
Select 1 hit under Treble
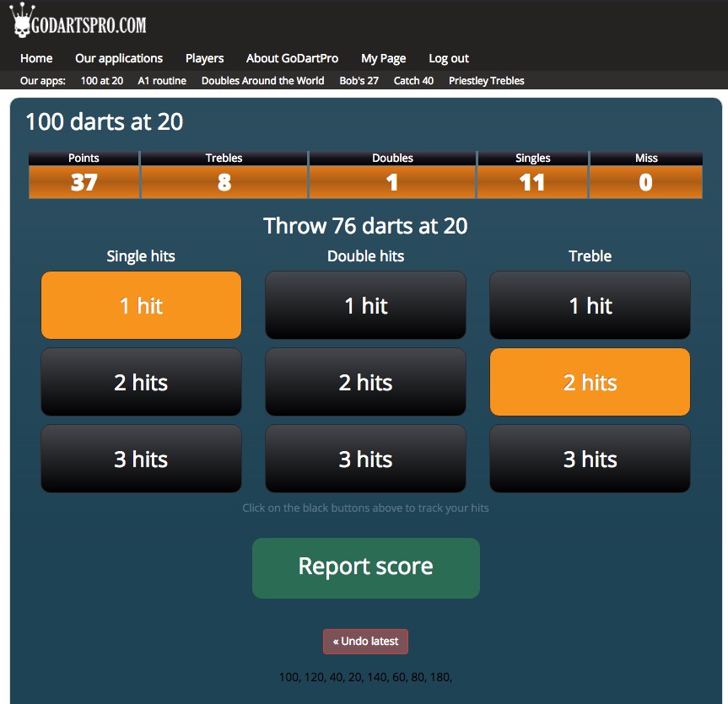590,305
